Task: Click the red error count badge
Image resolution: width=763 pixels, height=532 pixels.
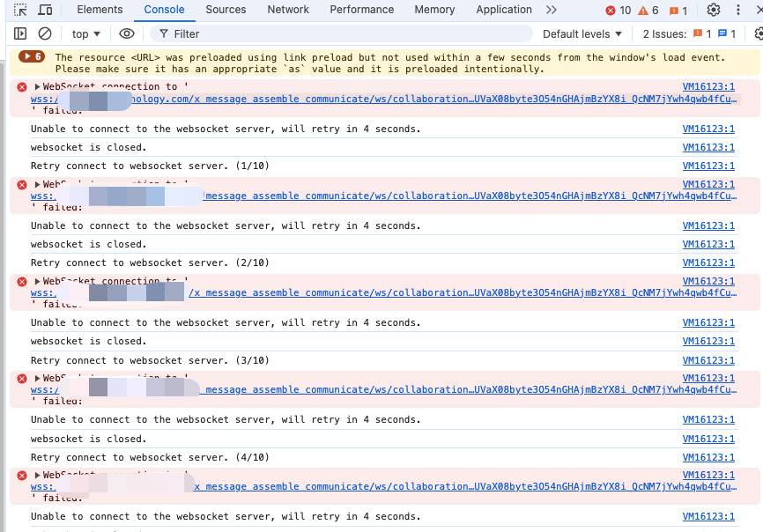Action: point(618,11)
